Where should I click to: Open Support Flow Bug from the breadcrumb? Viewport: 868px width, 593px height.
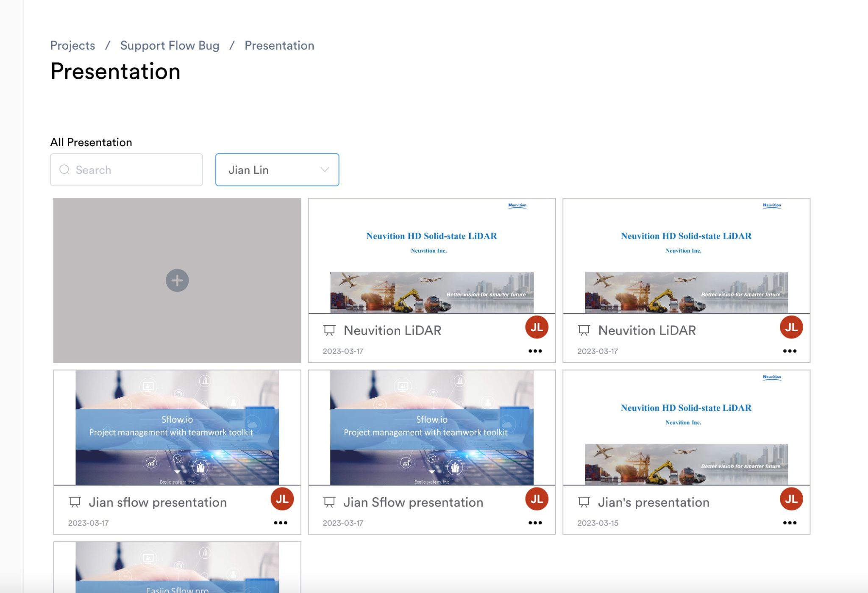(170, 45)
